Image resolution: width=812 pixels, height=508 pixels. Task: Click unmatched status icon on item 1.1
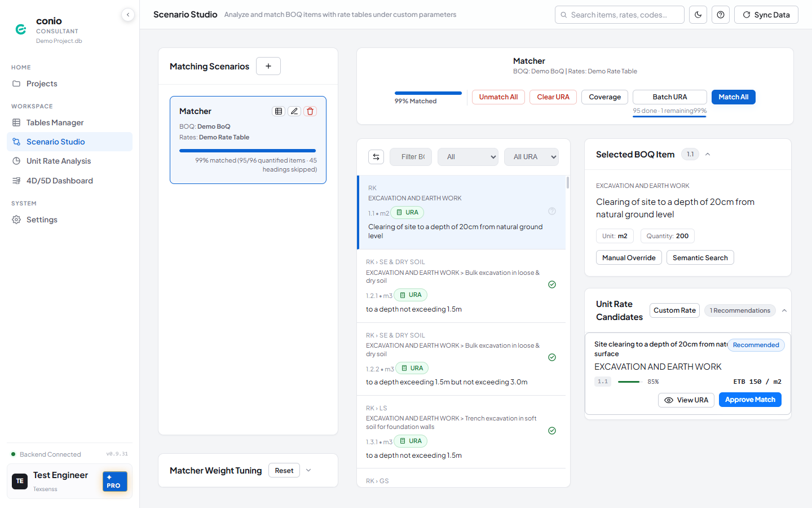[552, 211]
